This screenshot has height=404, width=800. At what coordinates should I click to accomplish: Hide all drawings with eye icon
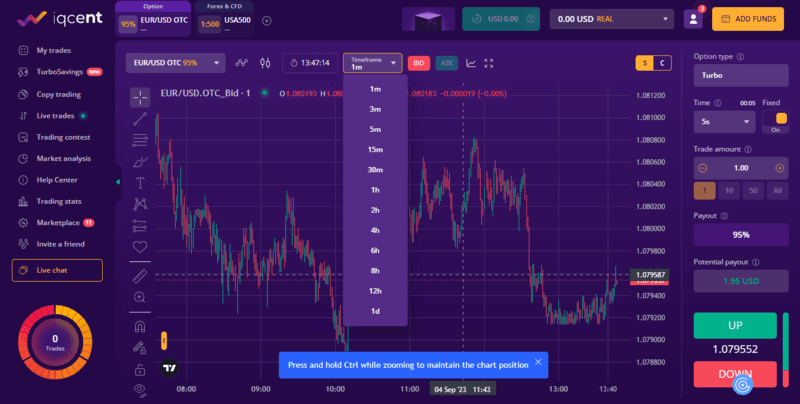click(140, 390)
